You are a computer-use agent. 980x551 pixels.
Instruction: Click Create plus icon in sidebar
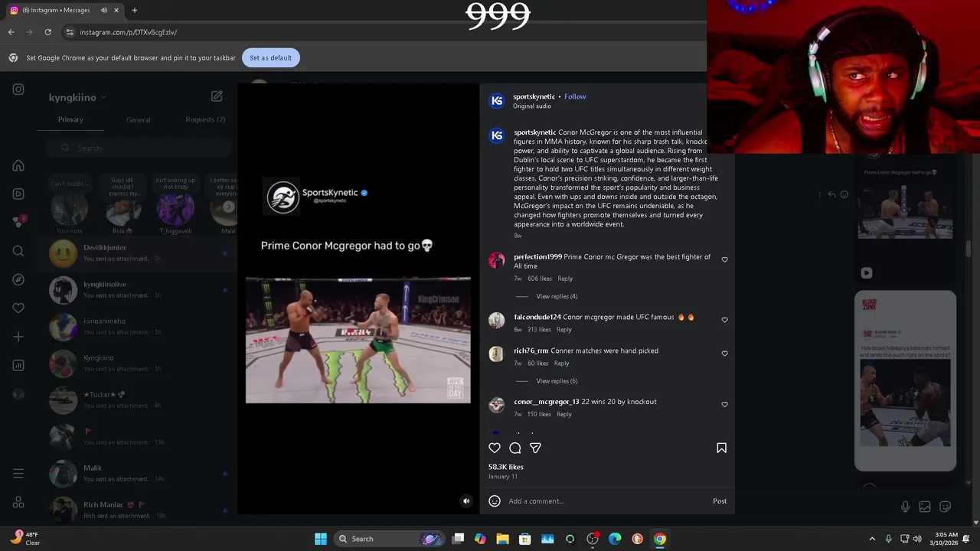pyautogui.click(x=18, y=337)
